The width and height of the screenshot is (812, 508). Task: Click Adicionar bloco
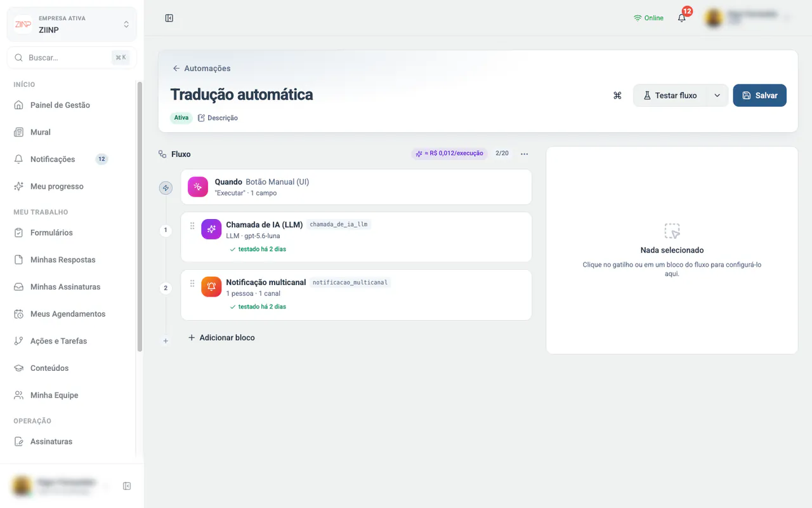pyautogui.click(x=221, y=338)
